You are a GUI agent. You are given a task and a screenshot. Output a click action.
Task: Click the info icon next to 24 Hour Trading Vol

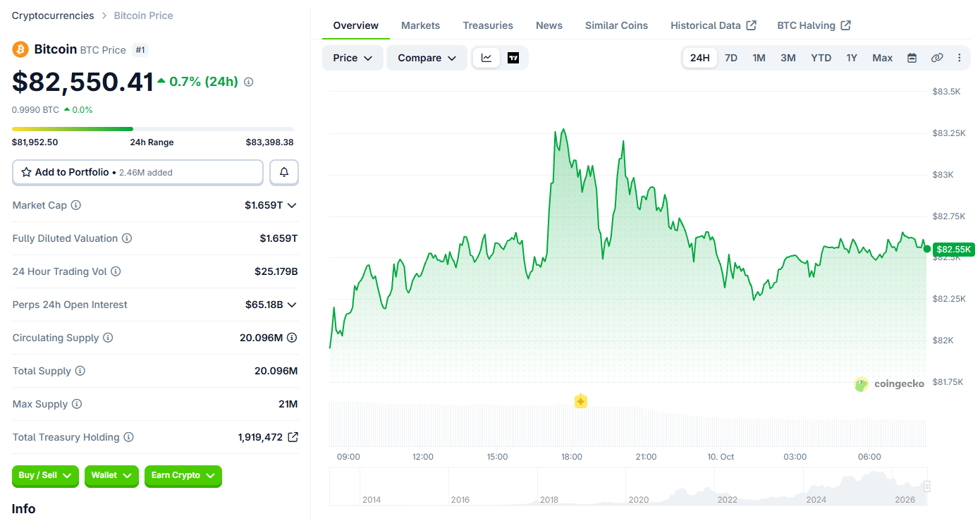116,271
